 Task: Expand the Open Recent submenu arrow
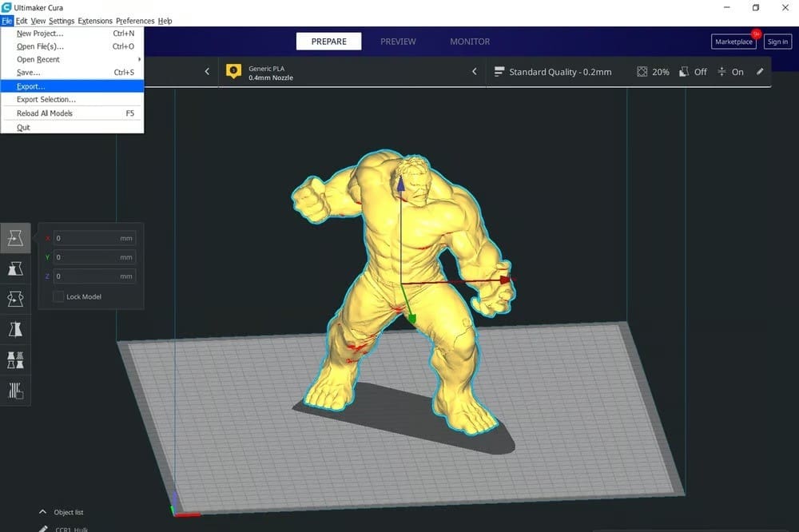(139, 59)
